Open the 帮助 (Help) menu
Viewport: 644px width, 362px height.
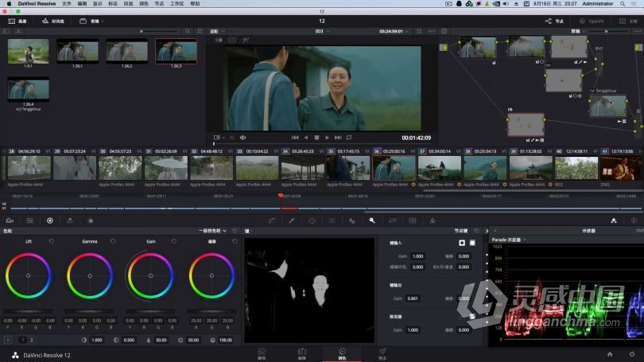coord(195,4)
